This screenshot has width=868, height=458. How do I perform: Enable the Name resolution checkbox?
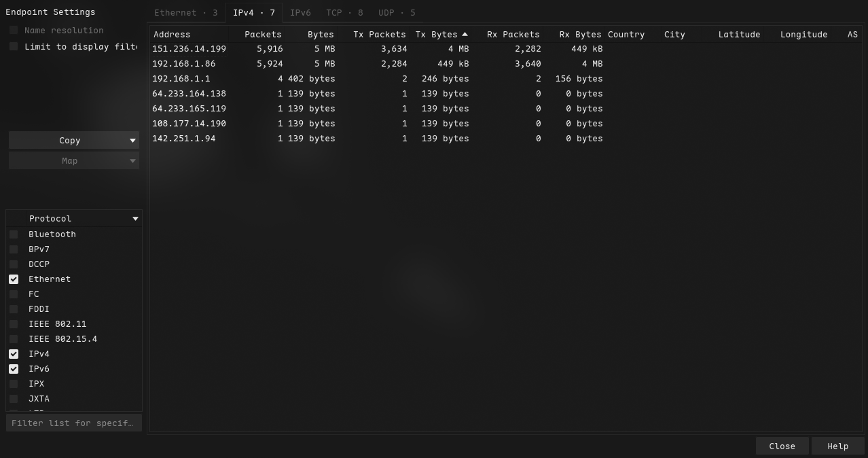coord(14,31)
